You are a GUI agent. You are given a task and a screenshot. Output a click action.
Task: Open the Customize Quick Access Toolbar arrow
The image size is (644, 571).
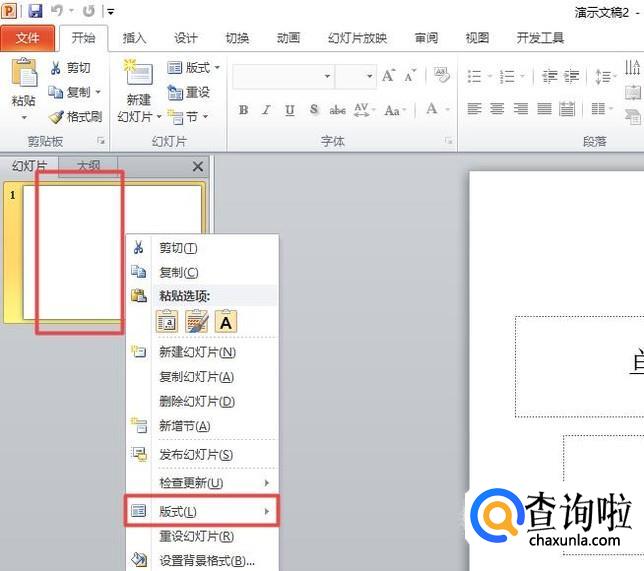tap(110, 12)
